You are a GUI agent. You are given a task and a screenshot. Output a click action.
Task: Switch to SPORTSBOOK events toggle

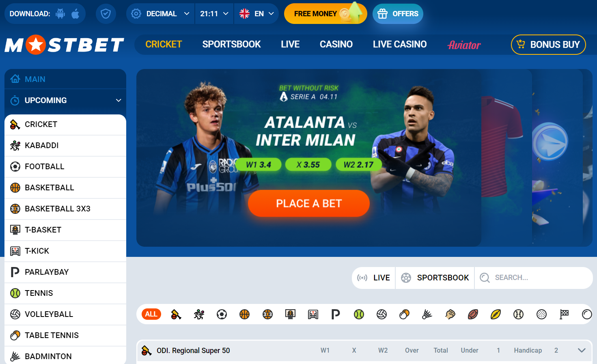[x=435, y=278]
